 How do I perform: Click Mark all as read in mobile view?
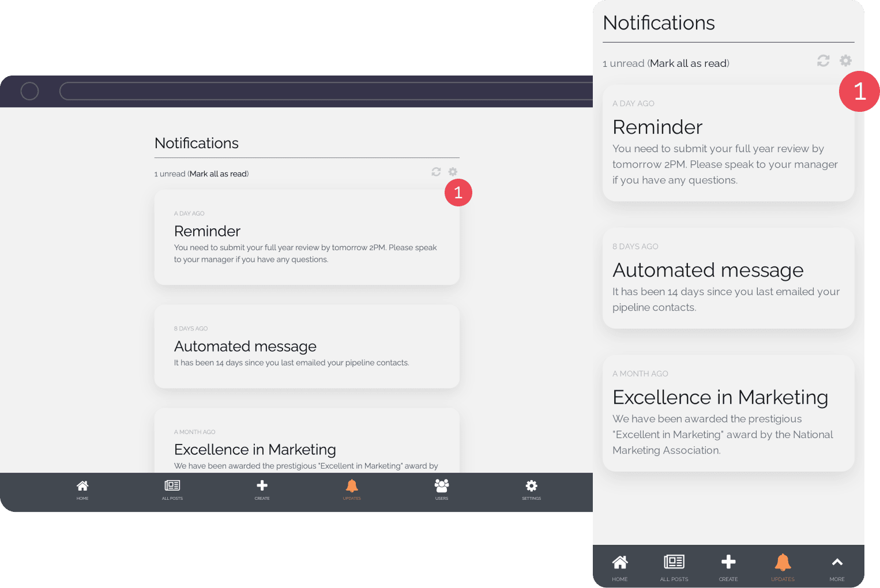click(x=689, y=63)
